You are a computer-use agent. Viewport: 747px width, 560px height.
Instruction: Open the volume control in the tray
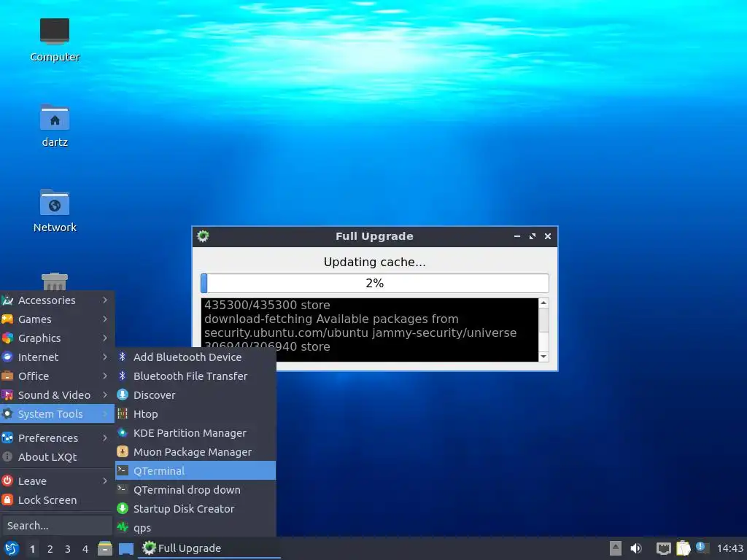pyautogui.click(x=636, y=548)
